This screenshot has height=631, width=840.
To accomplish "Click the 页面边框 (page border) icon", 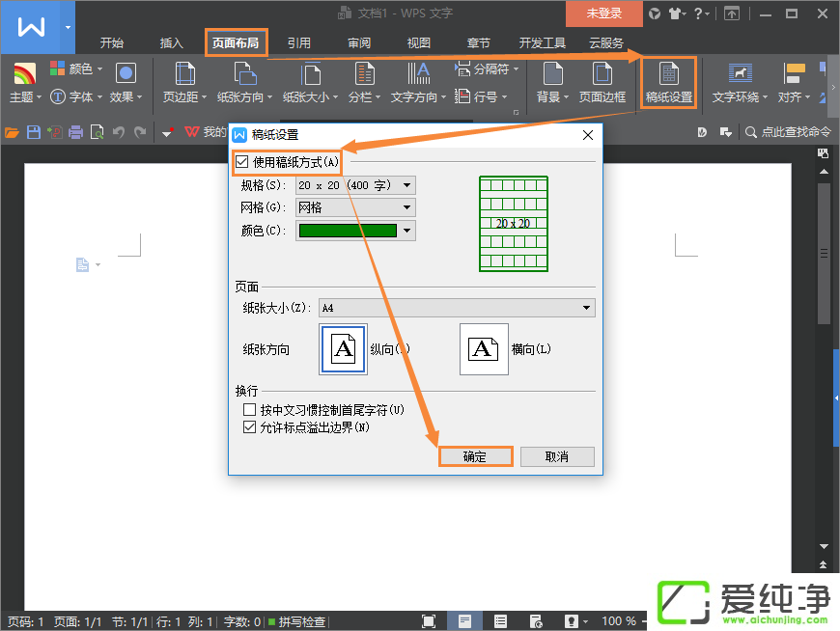I will (604, 82).
